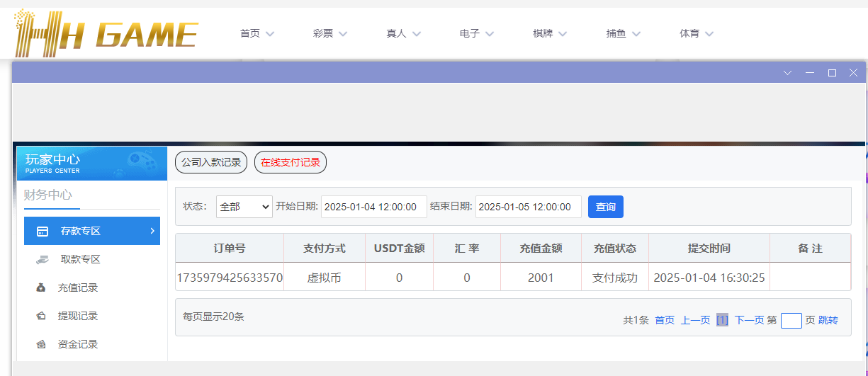Expand the 彩票 navigation menu
Viewport: 868px width, 376px height.
point(329,33)
